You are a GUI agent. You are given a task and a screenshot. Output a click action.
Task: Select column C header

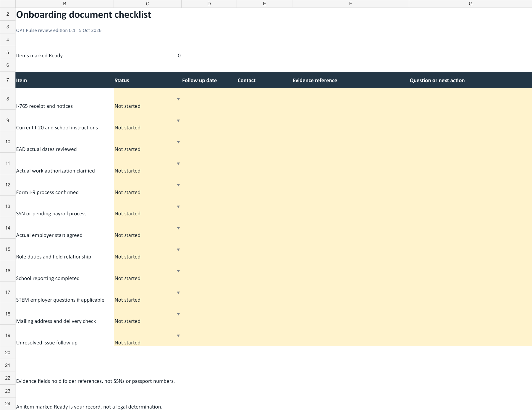coord(148,4)
